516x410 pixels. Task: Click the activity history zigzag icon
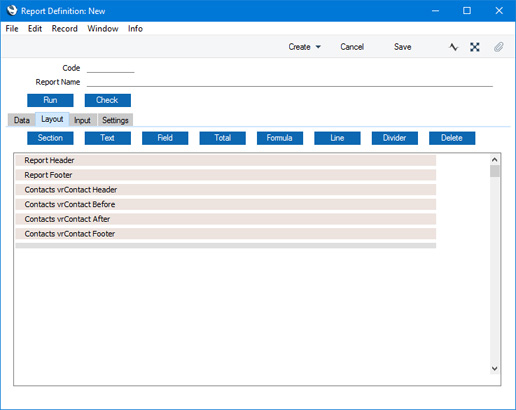(x=453, y=47)
